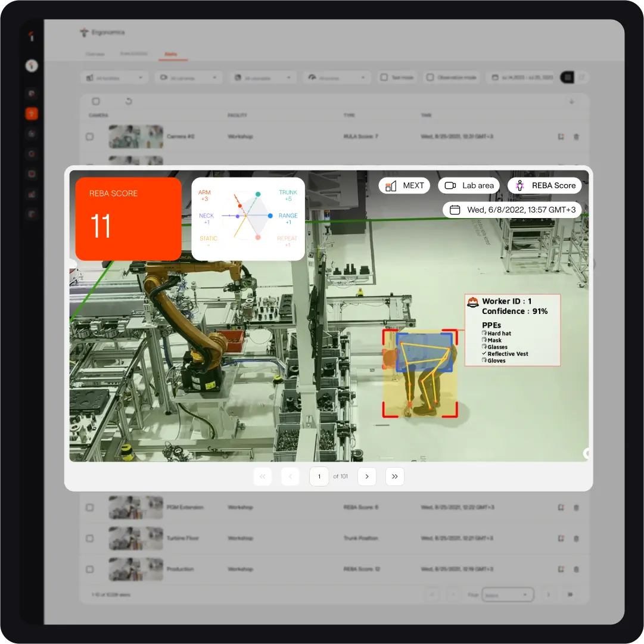Switch to the Alerts tab
The image size is (644, 644).
tap(171, 54)
